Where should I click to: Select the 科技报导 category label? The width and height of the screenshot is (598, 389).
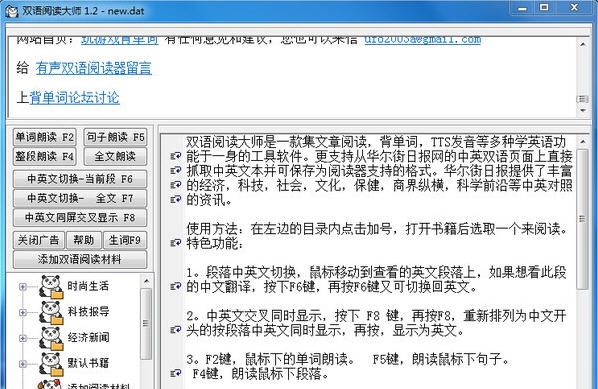(x=88, y=312)
